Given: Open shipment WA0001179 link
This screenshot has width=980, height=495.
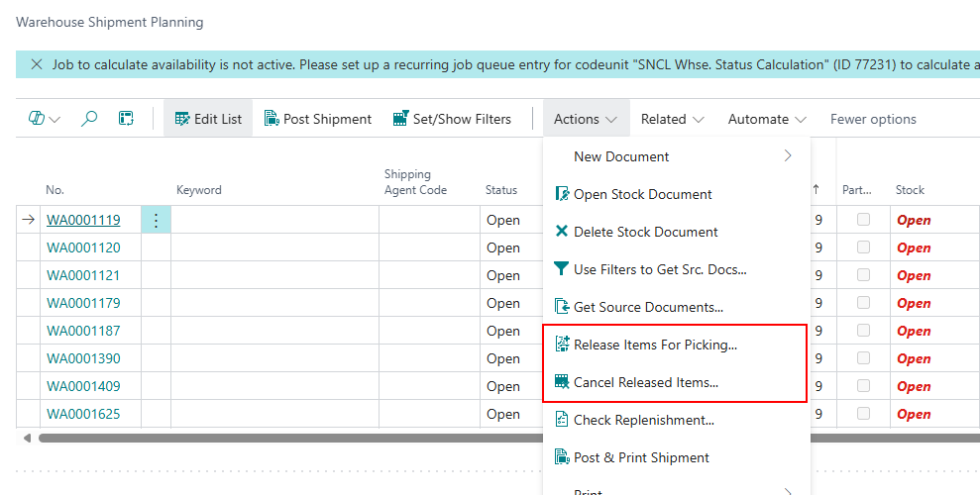Looking at the screenshot, I should [x=83, y=303].
